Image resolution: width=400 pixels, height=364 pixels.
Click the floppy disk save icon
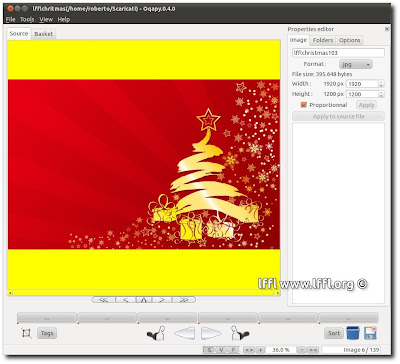[370, 333]
